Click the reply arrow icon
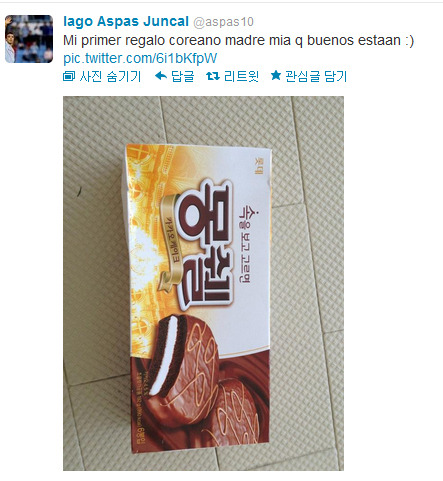Screen dimensions: 443x481 tap(161, 76)
